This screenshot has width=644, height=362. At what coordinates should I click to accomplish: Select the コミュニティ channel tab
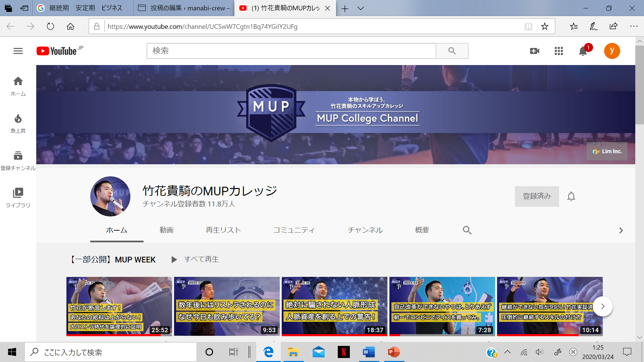pos(294,230)
